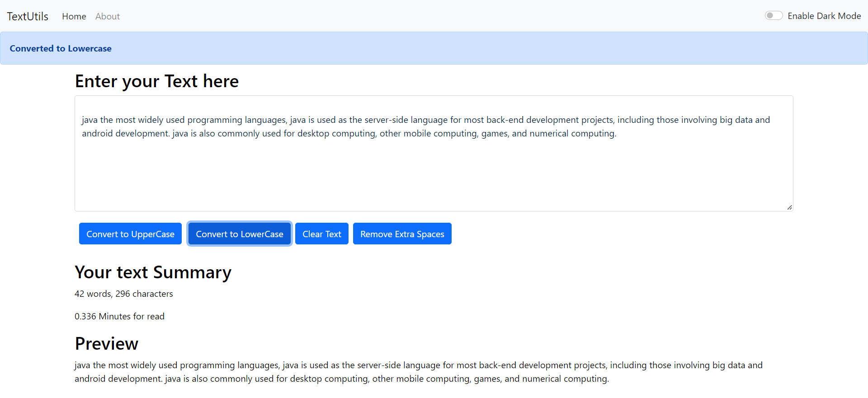Screen dimensions: 868x398
Task: Click the '0.336 Minutes for read' text
Action: (119, 316)
